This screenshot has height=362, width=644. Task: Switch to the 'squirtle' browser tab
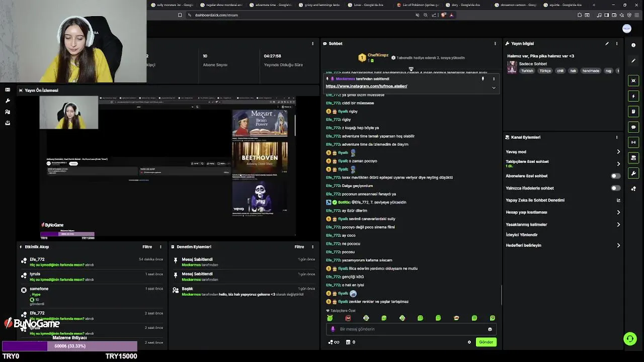[x=566, y=5]
